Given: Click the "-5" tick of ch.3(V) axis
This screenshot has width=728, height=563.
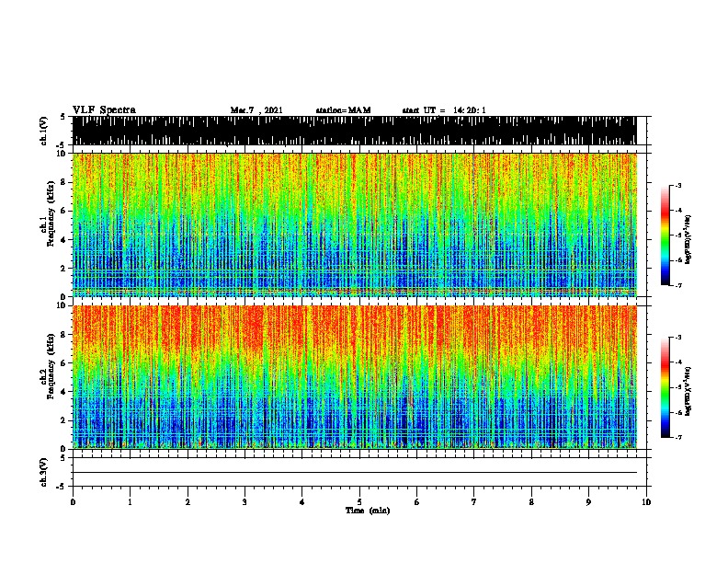Looking at the screenshot, I should tap(62, 487).
